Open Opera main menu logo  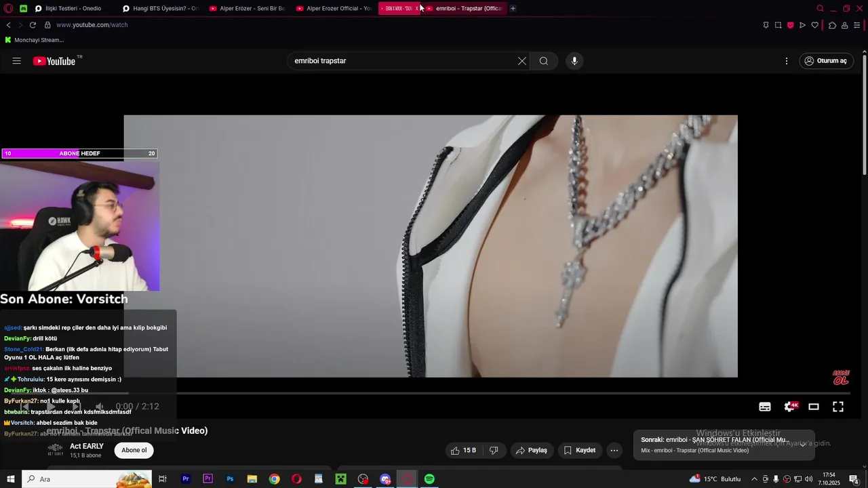(x=9, y=8)
